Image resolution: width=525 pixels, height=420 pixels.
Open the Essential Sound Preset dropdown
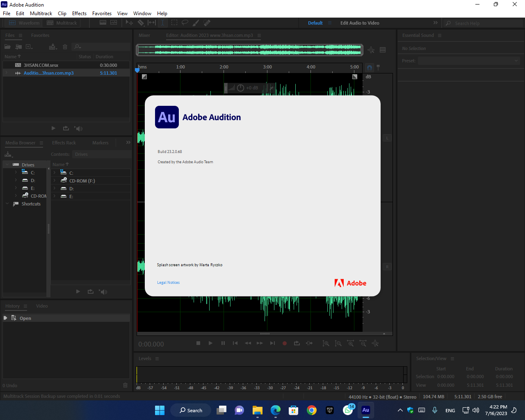[x=469, y=61]
